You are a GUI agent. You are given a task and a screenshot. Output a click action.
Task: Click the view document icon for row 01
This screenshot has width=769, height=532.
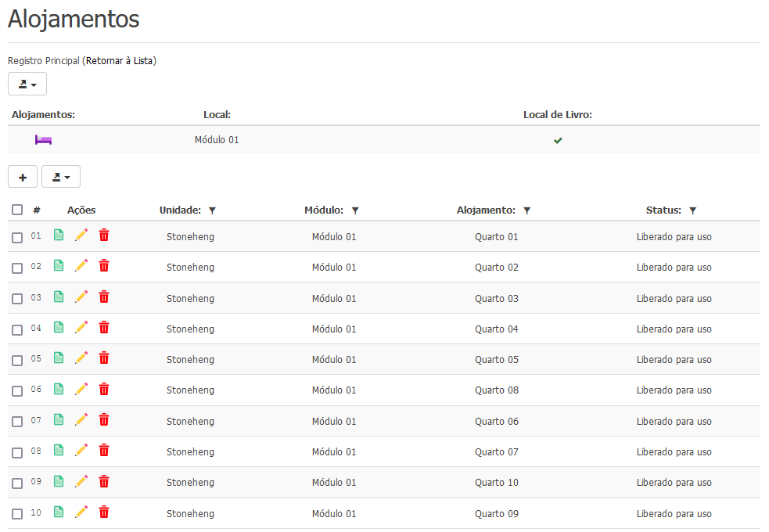pyautogui.click(x=59, y=235)
